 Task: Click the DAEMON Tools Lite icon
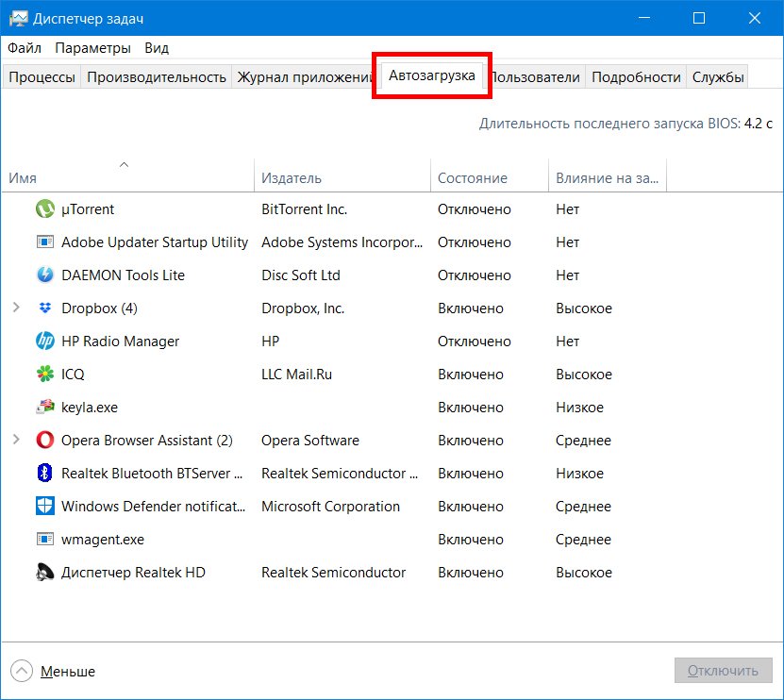tap(44, 275)
